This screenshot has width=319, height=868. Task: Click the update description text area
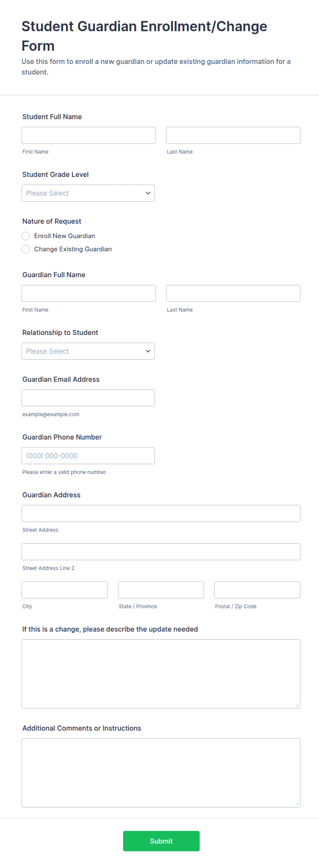pyautogui.click(x=161, y=673)
